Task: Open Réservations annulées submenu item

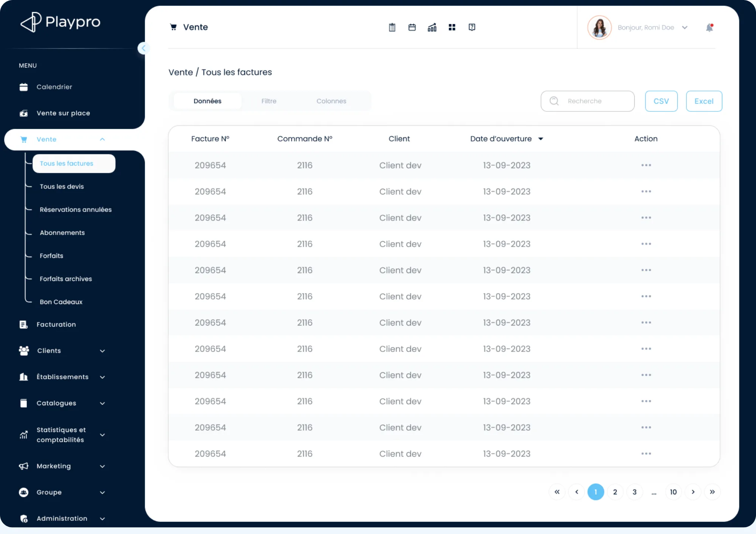Action: [76, 210]
